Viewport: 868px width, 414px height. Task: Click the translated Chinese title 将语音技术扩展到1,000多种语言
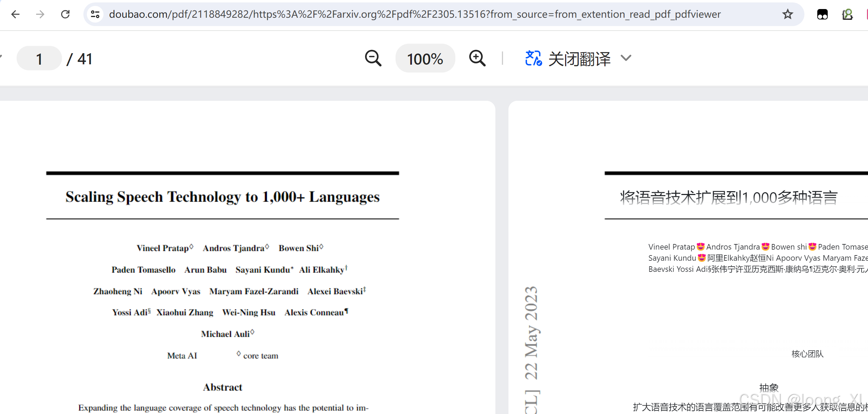[x=729, y=197]
